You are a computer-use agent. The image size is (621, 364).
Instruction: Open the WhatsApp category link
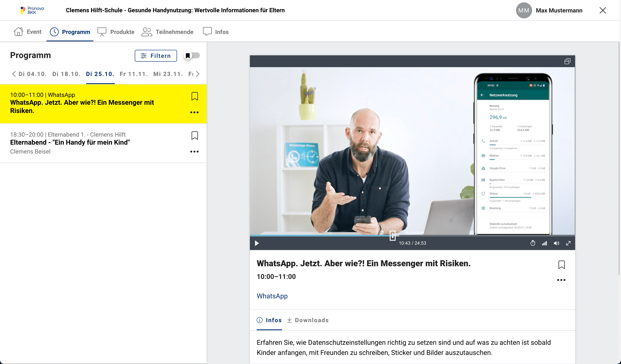(272, 296)
